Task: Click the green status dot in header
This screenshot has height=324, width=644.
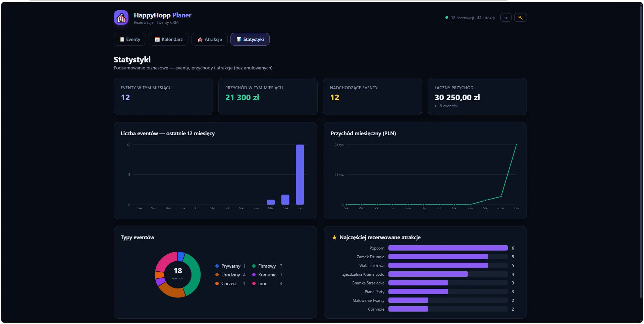Action: click(x=447, y=17)
